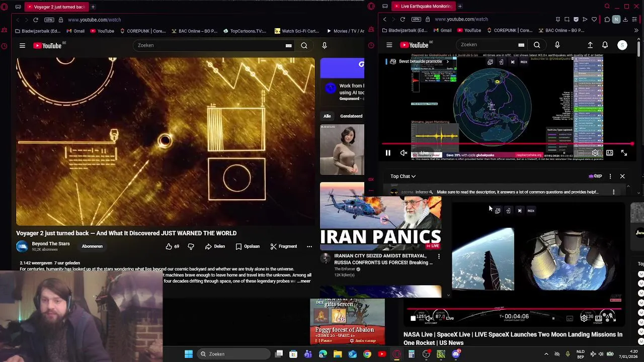The image size is (644, 362).
Task: Open a new tab in the left Opera window
Action: tap(93, 7)
